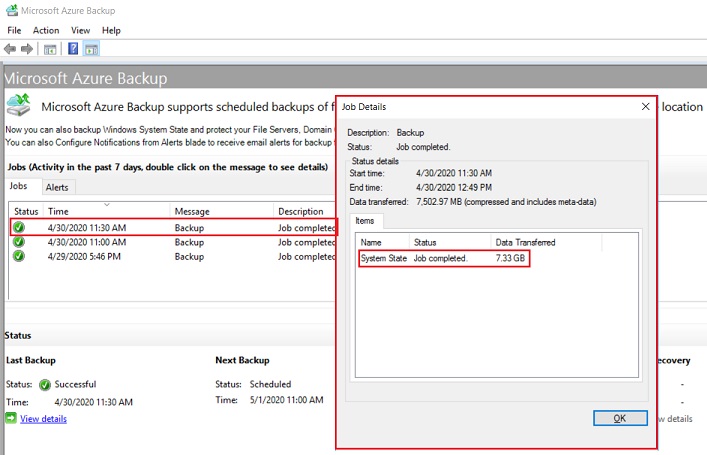Click the green Successful status icon in Last Backup
The image size is (707, 455).
45,385
